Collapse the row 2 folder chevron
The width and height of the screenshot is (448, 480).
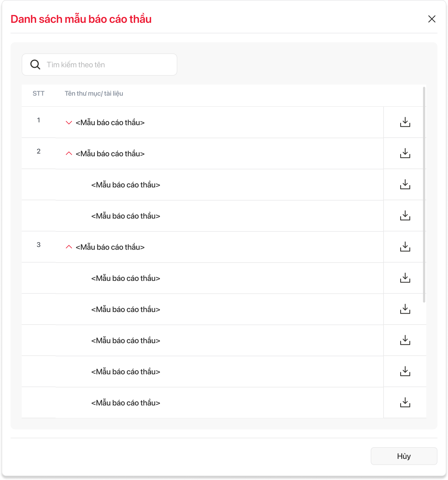pyautogui.click(x=69, y=154)
